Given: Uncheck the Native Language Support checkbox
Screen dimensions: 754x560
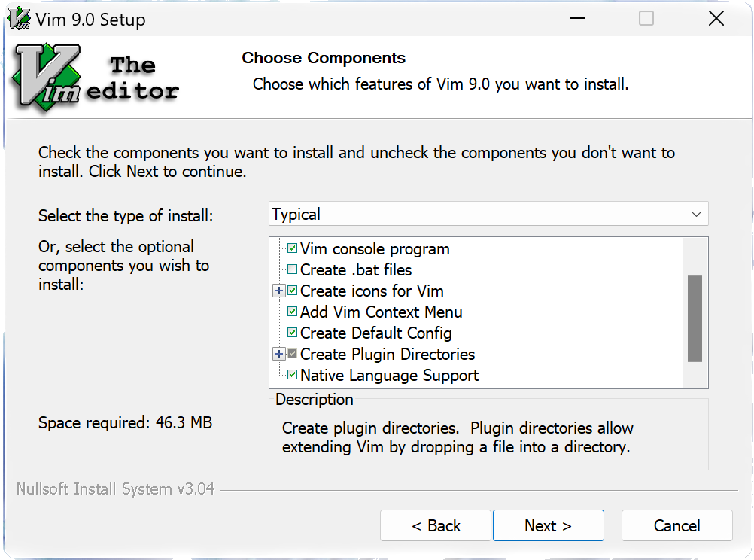Looking at the screenshot, I should 292,375.
